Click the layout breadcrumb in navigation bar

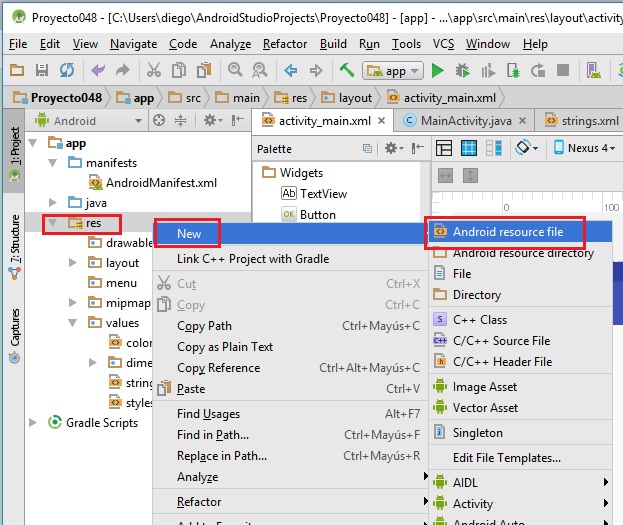click(346, 98)
